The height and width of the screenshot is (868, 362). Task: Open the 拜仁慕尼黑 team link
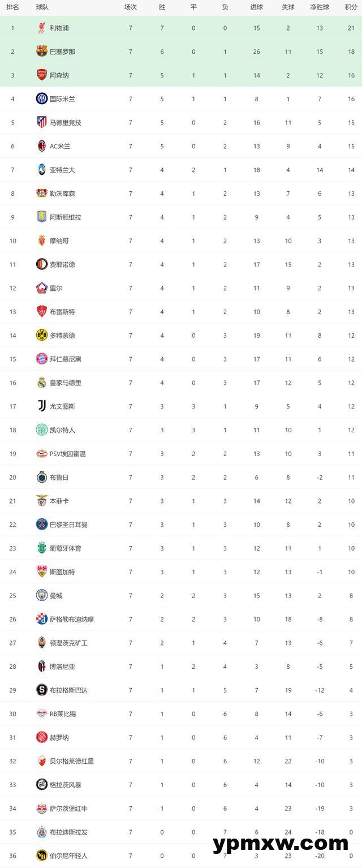pos(65,359)
